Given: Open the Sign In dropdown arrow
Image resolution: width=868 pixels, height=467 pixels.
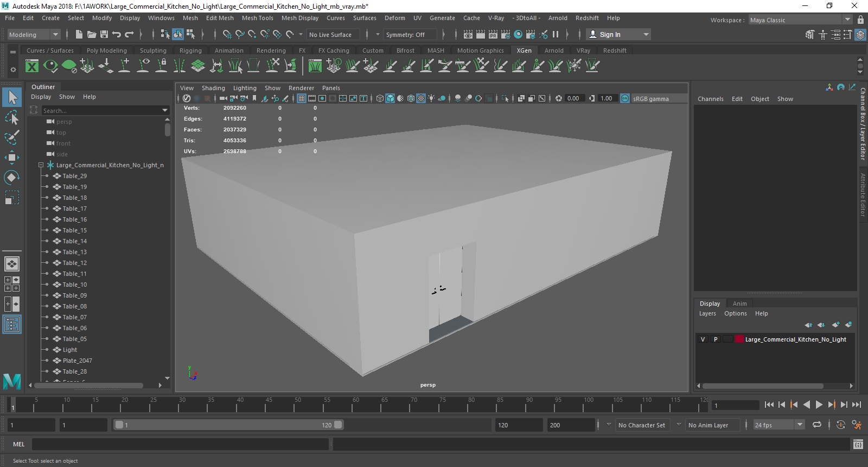Looking at the screenshot, I should point(646,34).
